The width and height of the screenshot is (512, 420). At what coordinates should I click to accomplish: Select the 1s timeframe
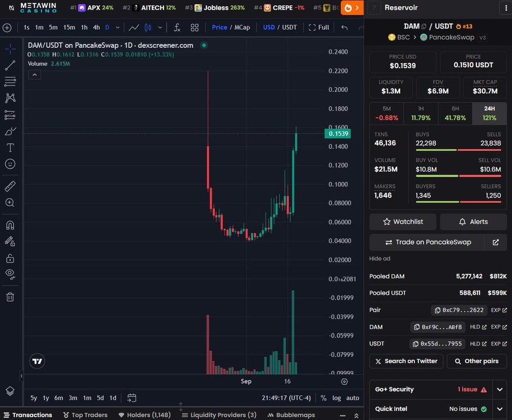pos(26,27)
